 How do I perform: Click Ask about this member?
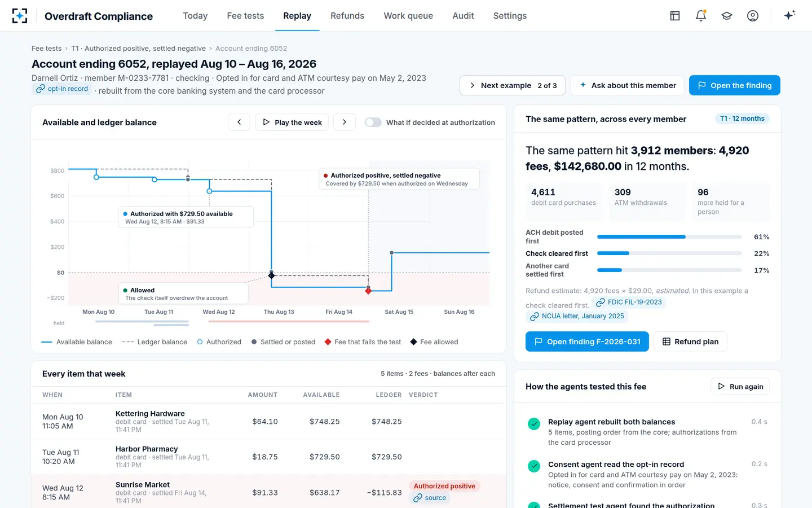click(627, 85)
